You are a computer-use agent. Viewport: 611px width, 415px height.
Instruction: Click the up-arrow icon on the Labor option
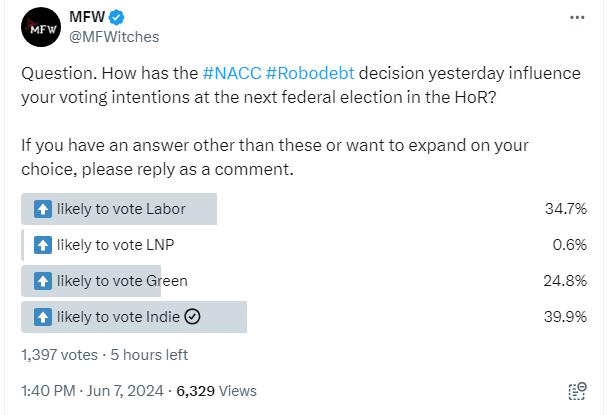pos(42,209)
